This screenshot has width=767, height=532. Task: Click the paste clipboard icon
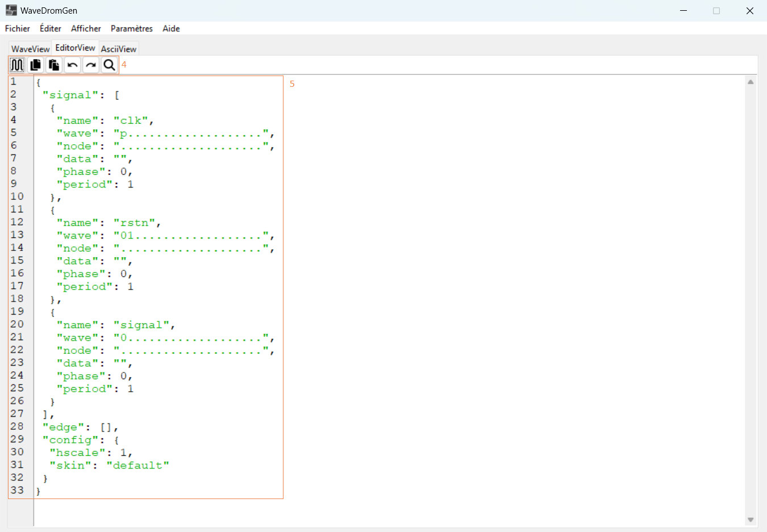tap(54, 65)
